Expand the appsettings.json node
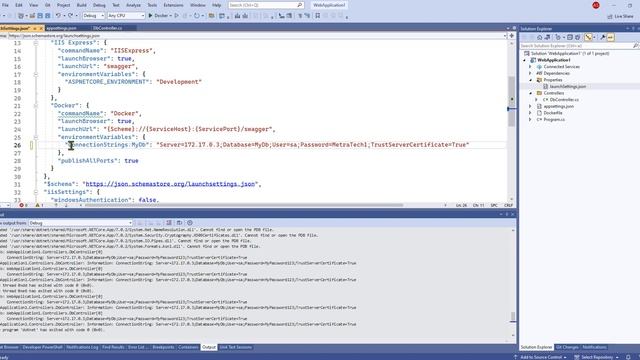640x360 pixels. [531, 106]
